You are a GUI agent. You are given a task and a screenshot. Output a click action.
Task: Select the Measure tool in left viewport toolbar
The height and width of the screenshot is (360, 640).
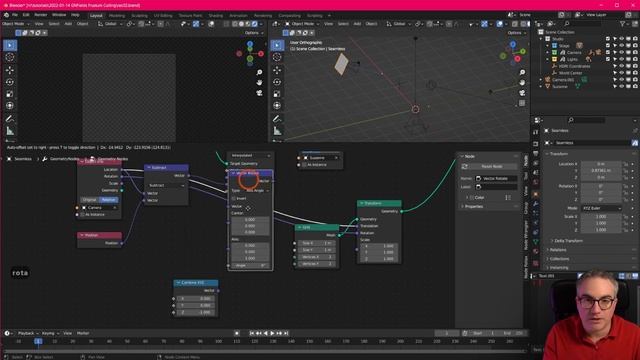[10, 131]
